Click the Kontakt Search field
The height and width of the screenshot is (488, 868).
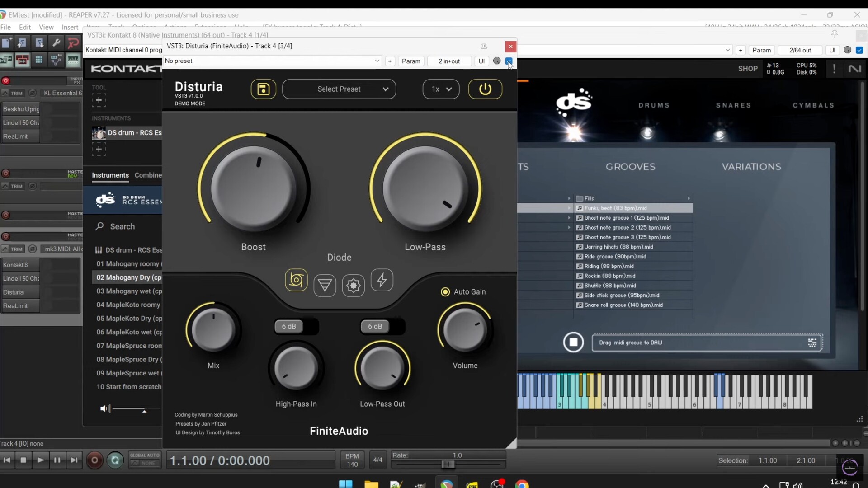coord(123,226)
